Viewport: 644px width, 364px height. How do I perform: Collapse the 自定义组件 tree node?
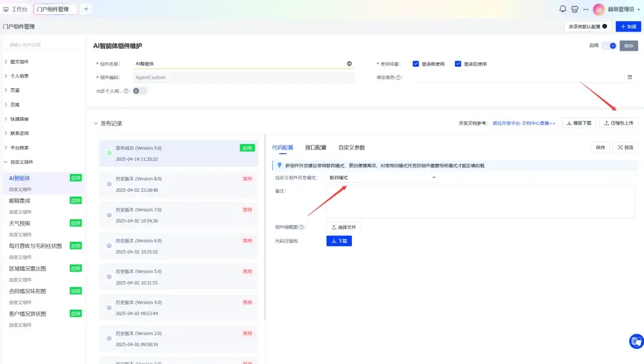(x=6, y=161)
